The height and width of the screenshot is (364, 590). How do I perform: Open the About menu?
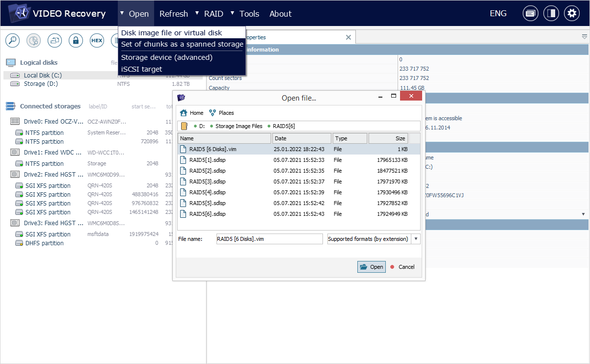click(x=281, y=14)
